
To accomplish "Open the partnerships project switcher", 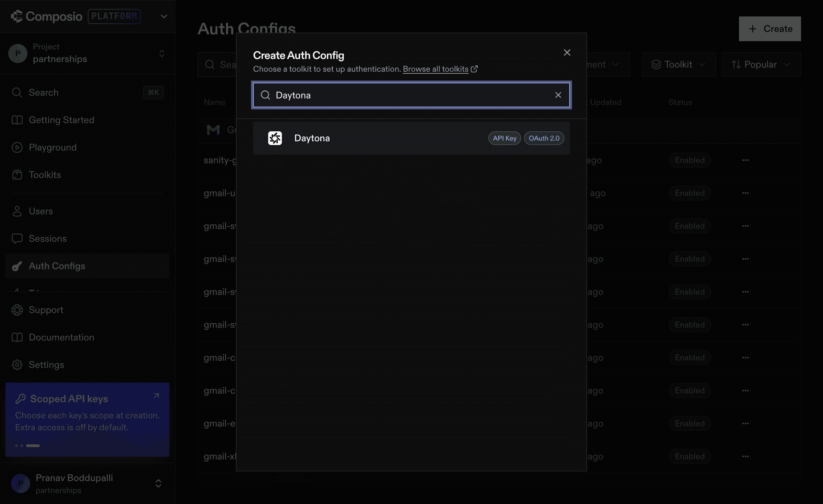I will [x=87, y=53].
